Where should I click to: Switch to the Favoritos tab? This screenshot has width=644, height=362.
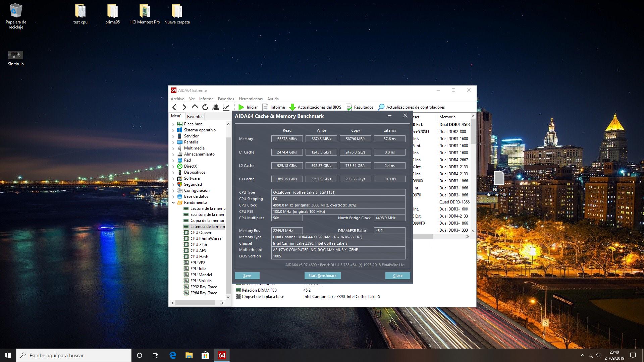pyautogui.click(x=195, y=117)
